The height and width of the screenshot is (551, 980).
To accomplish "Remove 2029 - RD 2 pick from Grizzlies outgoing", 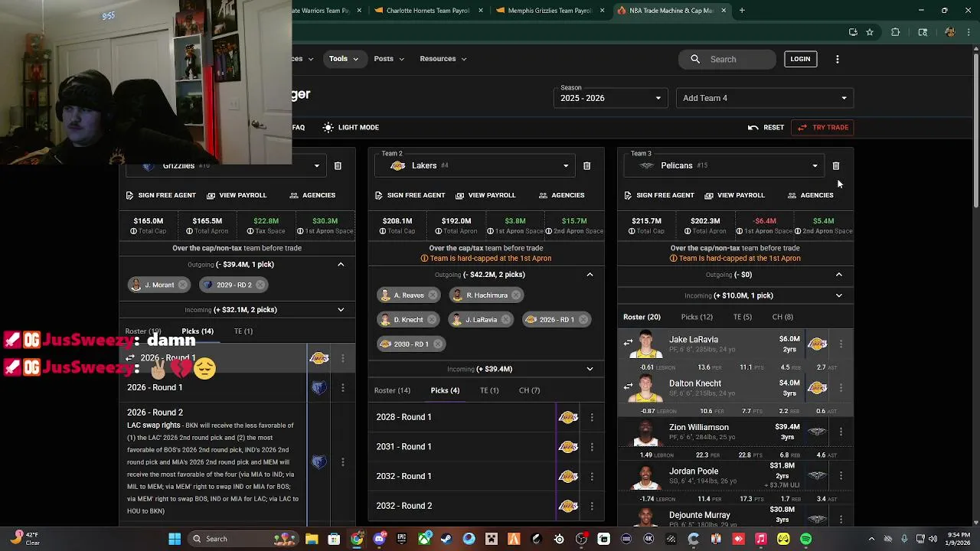I will pyautogui.click(x=260, y=285).
